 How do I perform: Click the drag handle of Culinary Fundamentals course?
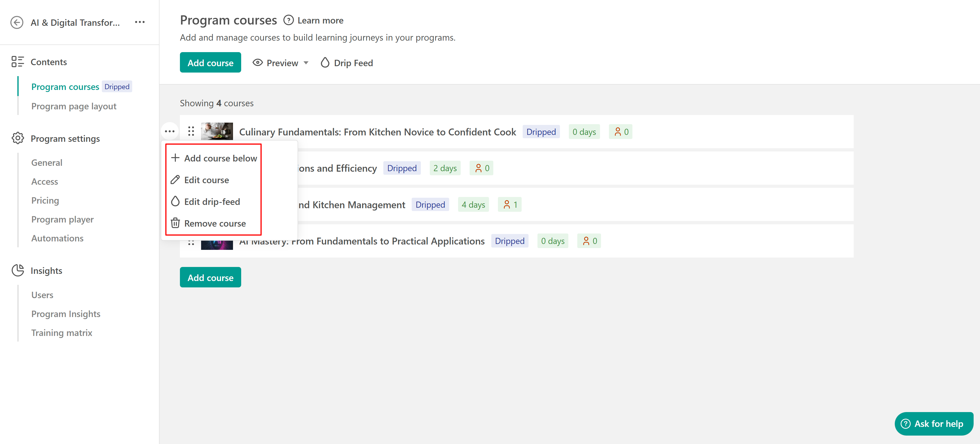[x=191, y=131]
